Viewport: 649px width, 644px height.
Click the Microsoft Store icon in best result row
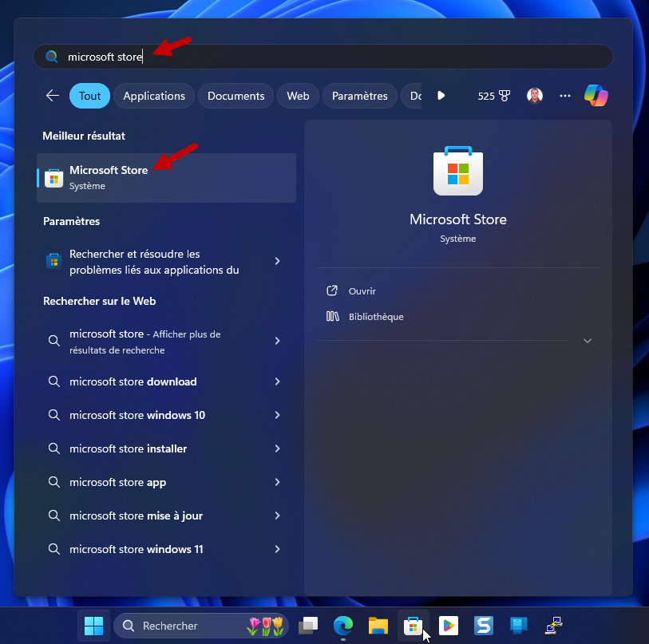pos(53,179)
